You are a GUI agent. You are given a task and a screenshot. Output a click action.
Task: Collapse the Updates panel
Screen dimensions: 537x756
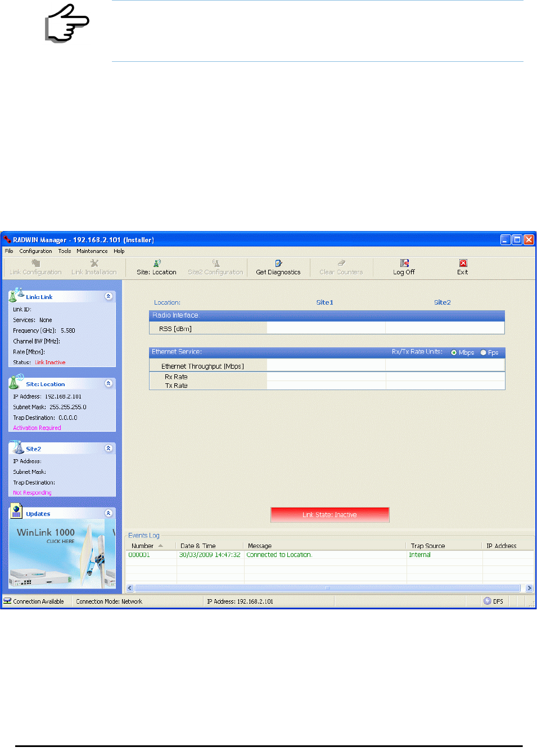point(109,513)
